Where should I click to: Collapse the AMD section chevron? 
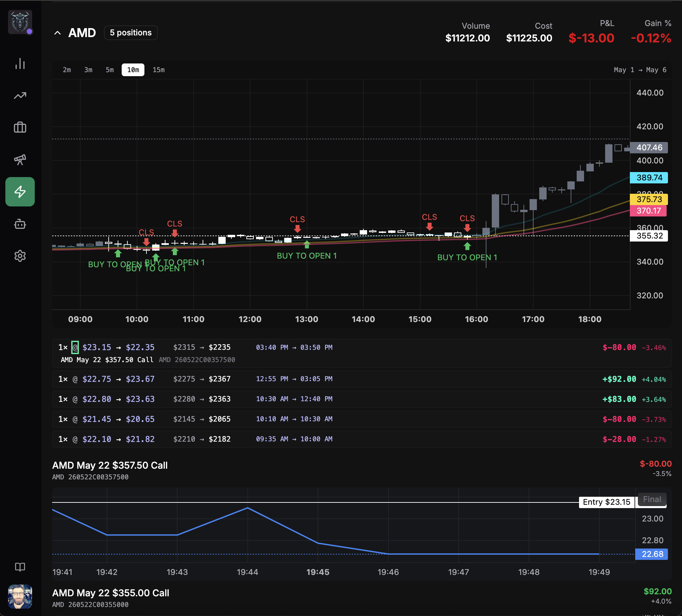58,33
